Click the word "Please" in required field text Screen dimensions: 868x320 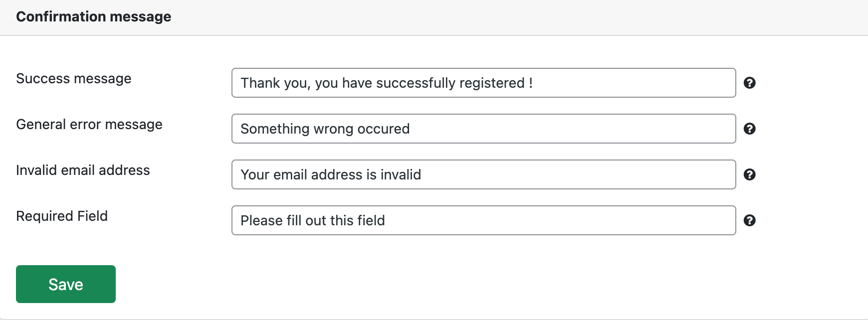click(x=261, y=220)
